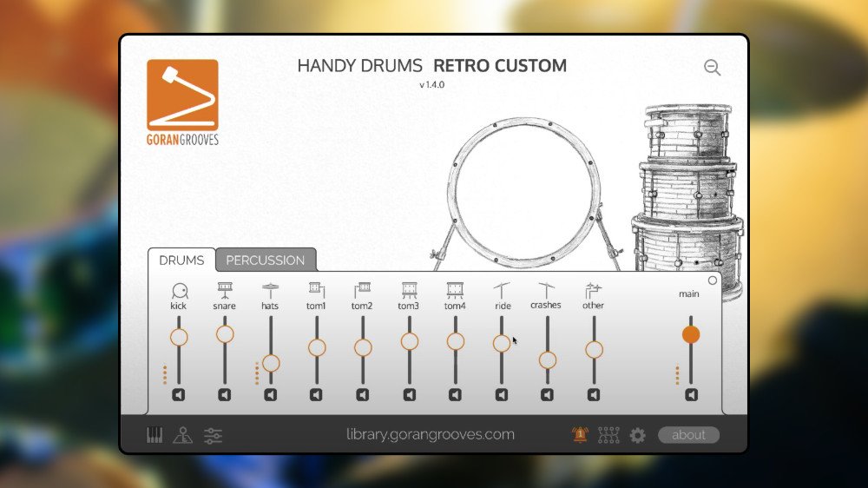Click the zoom out magnifier icon
The width and height of the screenshot is (868, 488).
pyautogui.click(x=713, y=68)
